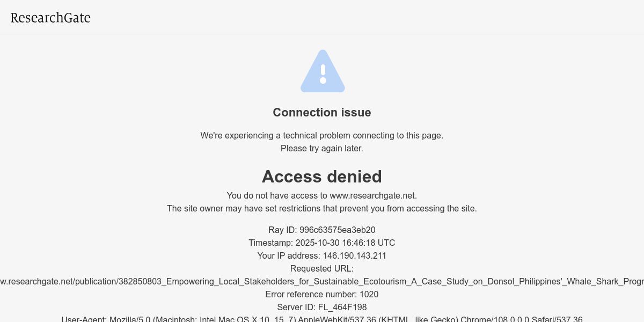Click the User-Agent Mozilla line
Viewport: 644px width, 322px height.
tap(322, 319)
